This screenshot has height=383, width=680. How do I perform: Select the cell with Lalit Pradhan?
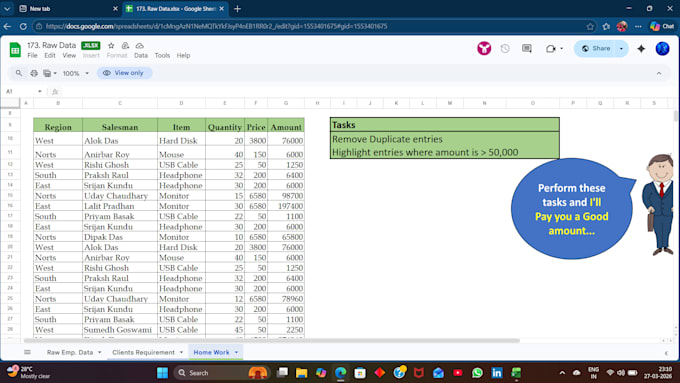(120, 206)
